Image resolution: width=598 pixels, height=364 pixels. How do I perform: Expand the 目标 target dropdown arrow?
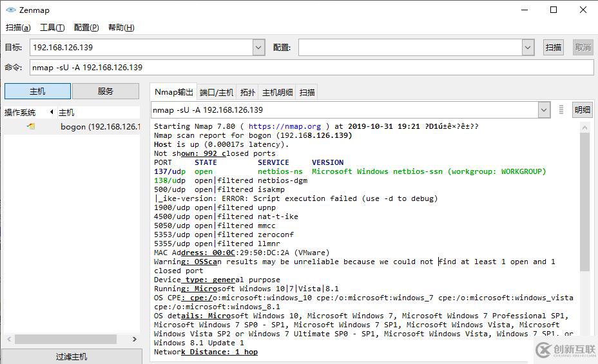click(258, 48)
